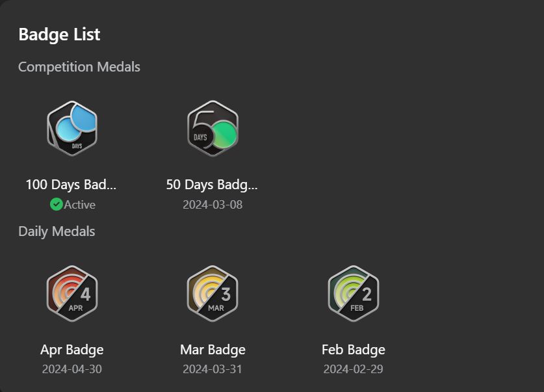Open the Apr Badge title
This screenshot has width=544, height=392.
click(x=72, y=350)
